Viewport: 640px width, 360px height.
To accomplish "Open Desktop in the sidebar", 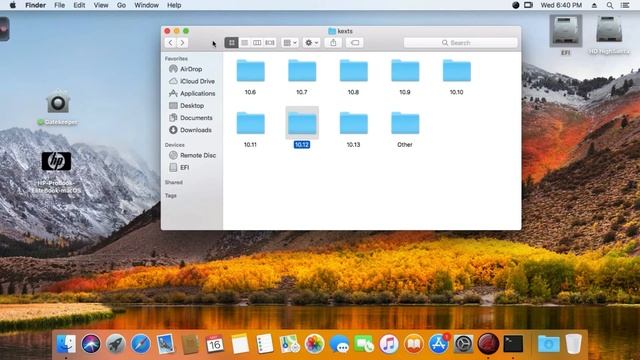I will (191, 106).
